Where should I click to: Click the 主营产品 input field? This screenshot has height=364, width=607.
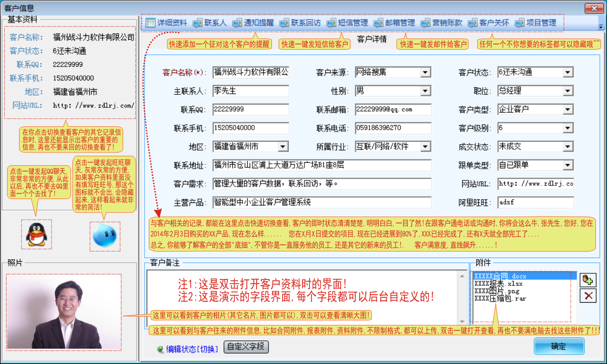pos(322,203)
